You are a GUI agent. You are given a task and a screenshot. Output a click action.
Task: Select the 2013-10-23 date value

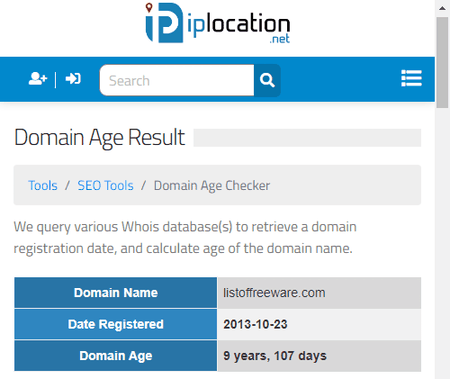click(x=255, y=324)
